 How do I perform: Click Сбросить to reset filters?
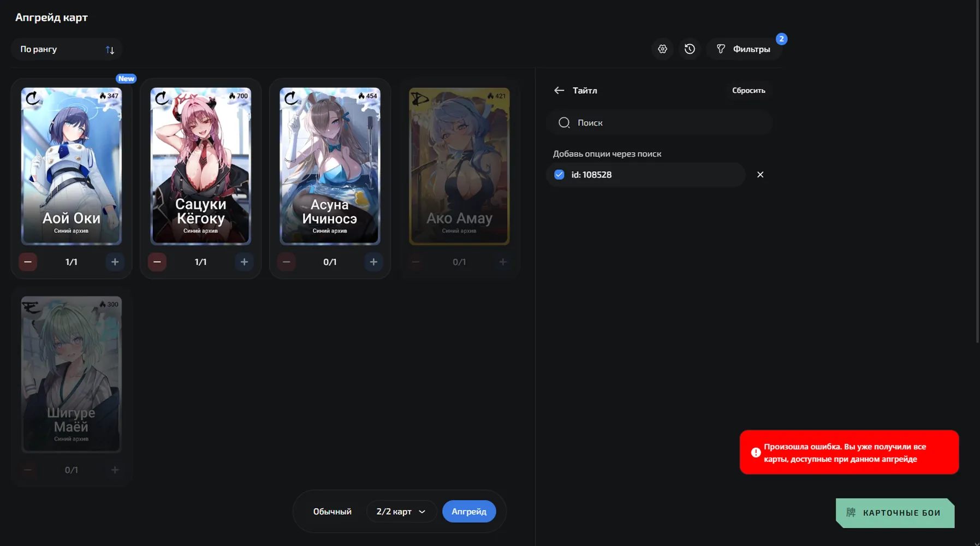click(x=749, y=91)
